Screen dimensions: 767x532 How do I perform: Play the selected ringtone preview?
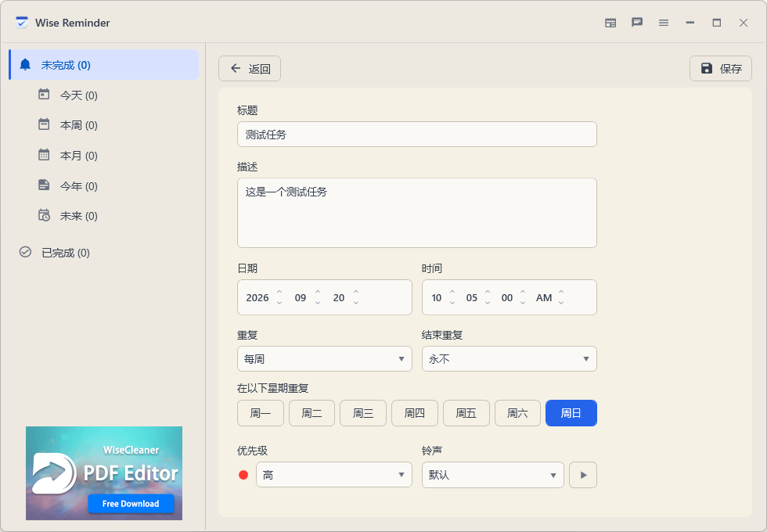(582, 475)
